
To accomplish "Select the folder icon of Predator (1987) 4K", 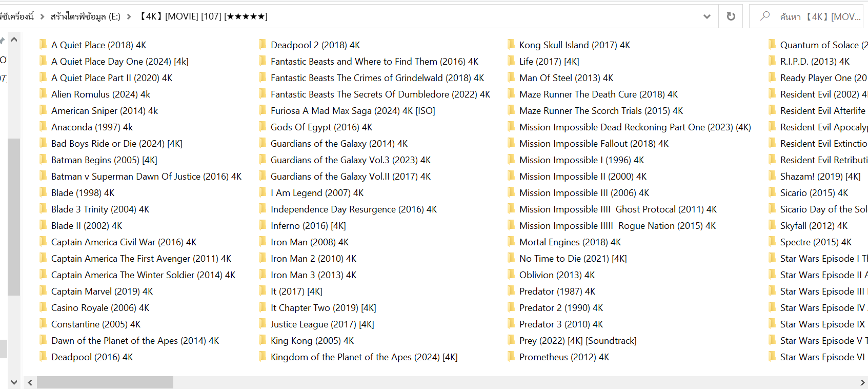I will click(511, 291).
